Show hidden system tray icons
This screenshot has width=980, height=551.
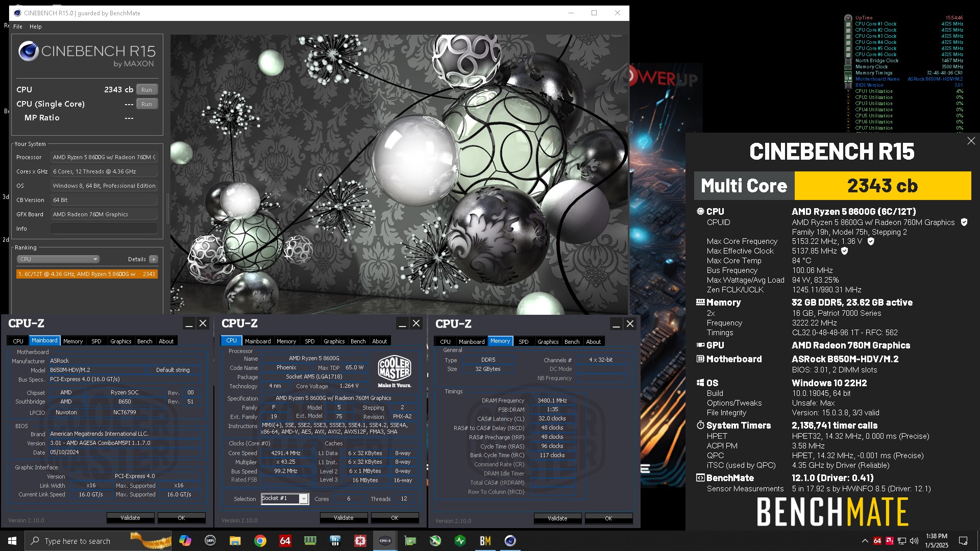pos(865,541)
